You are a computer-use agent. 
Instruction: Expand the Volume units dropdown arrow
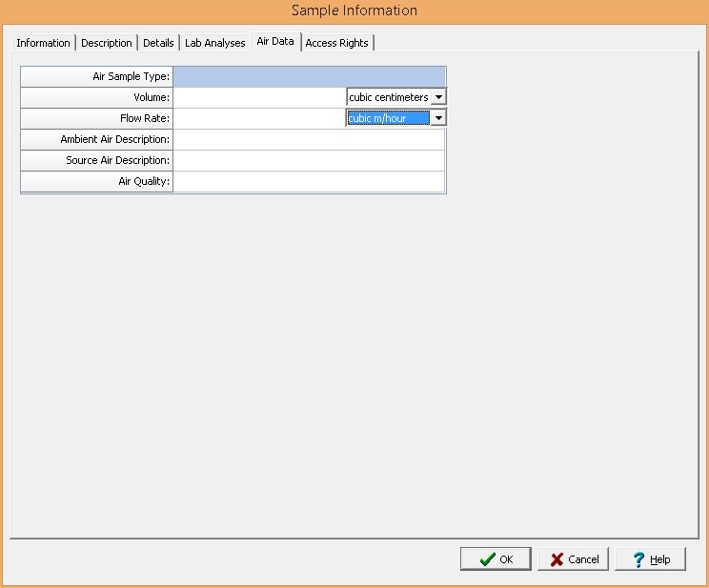(438, 97)
